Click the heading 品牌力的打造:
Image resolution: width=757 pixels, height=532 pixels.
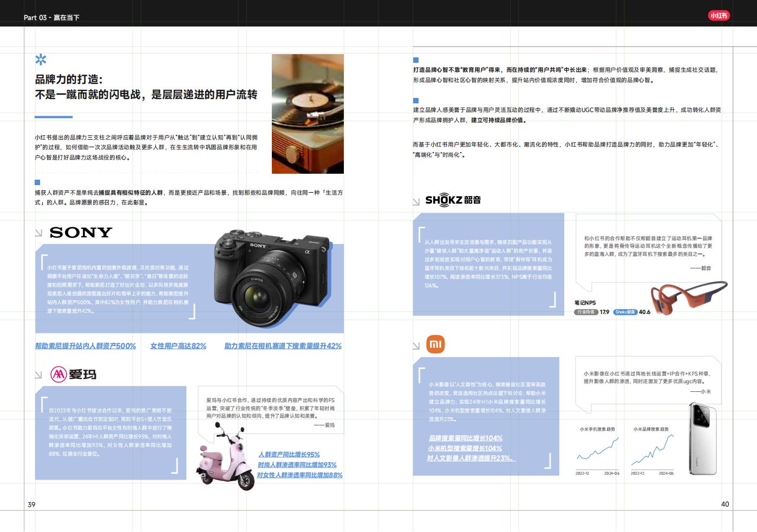pyautogui.click(x=69, y=80)
